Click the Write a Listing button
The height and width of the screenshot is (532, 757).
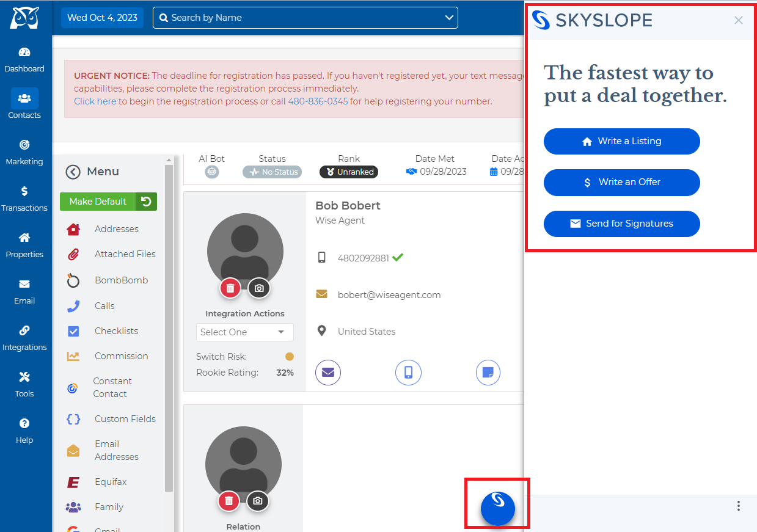(x=622, y=141)
